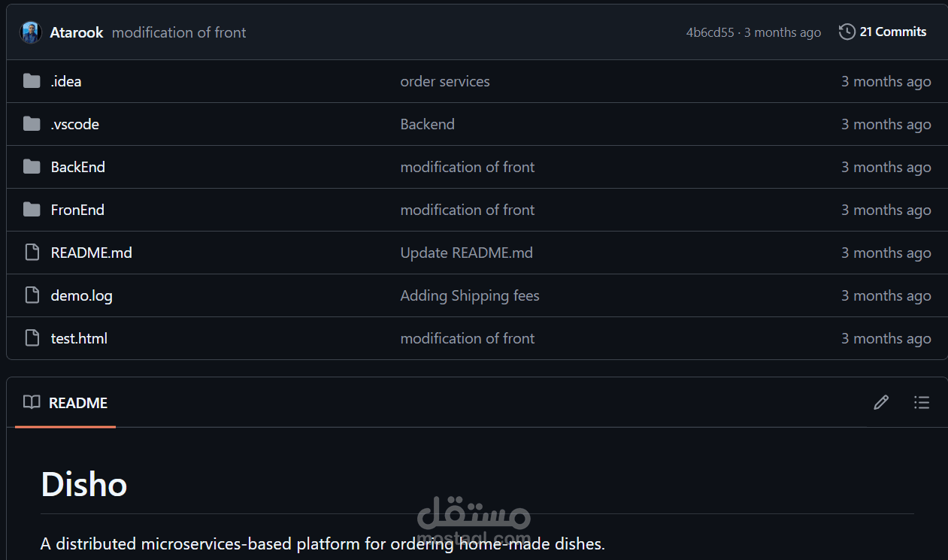The height and width of the screenshot is (560, 948).
Task: Open the test.html file
Action: click(79, 338)
